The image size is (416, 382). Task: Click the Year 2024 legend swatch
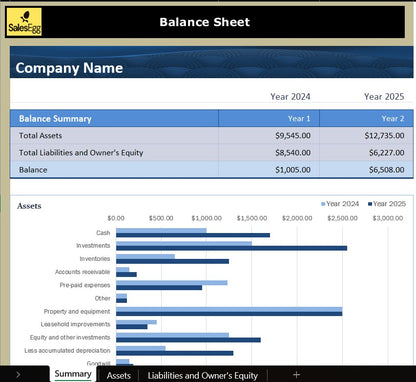point(323,204)
